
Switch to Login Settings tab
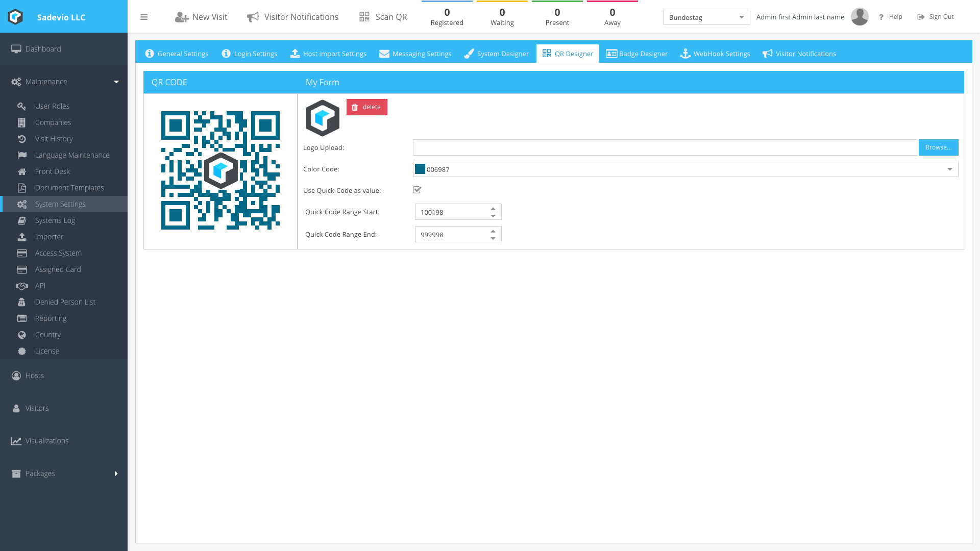(250, 54)
